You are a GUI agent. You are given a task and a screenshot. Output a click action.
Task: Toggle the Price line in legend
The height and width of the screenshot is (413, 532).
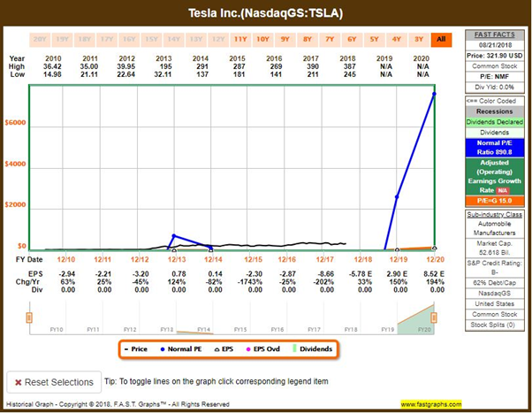(x=136, y=348)
